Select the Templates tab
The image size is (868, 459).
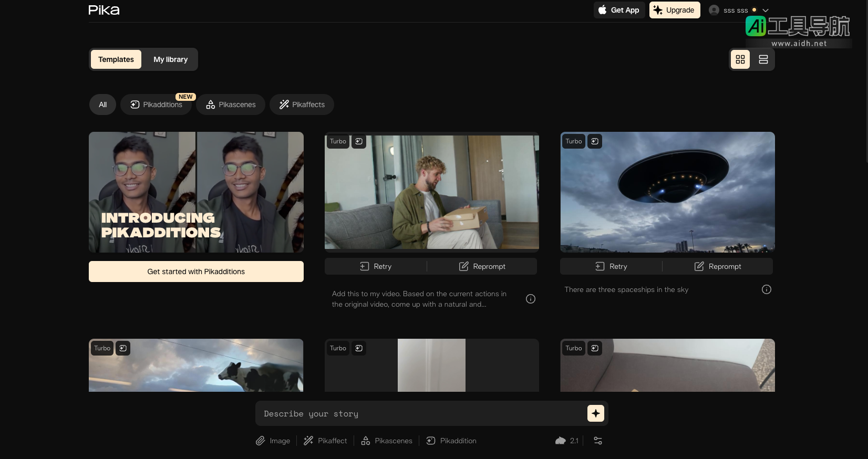coord(116,59)
